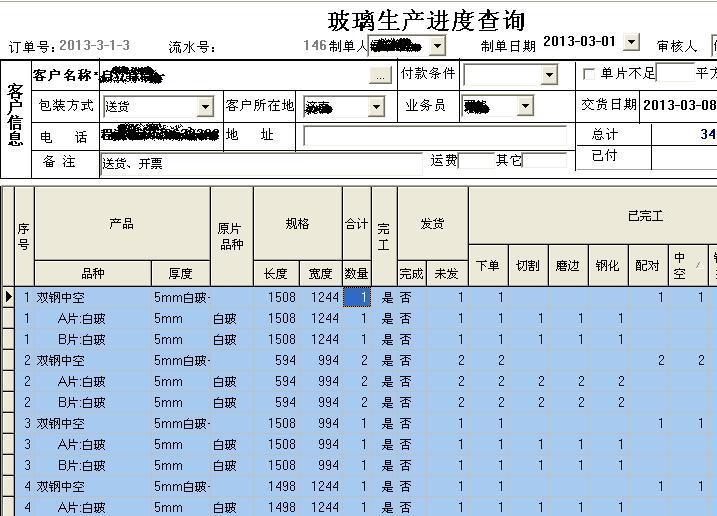Expand the 包装方式 dropdown arrow
The width and height of the screenshot is (717, 516).
tap(205, 106)
